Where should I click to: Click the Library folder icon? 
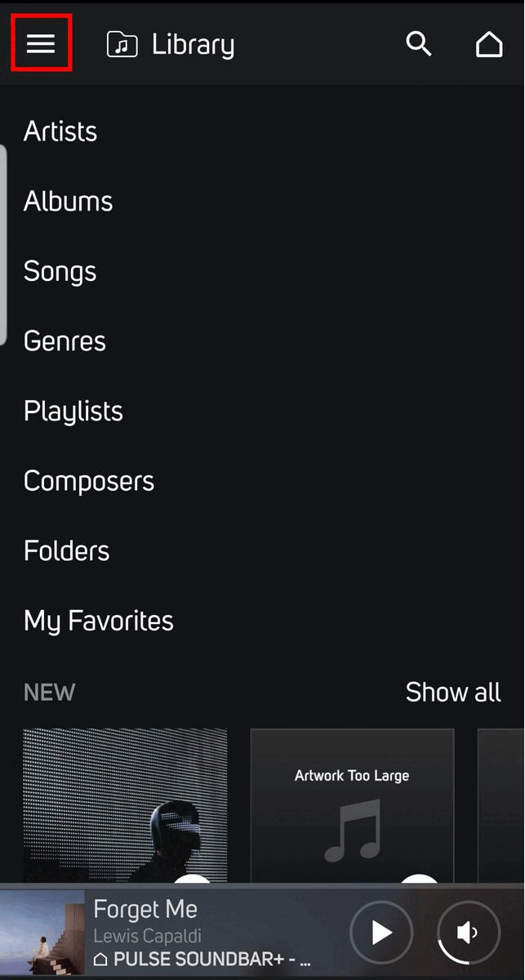point(120,43)
